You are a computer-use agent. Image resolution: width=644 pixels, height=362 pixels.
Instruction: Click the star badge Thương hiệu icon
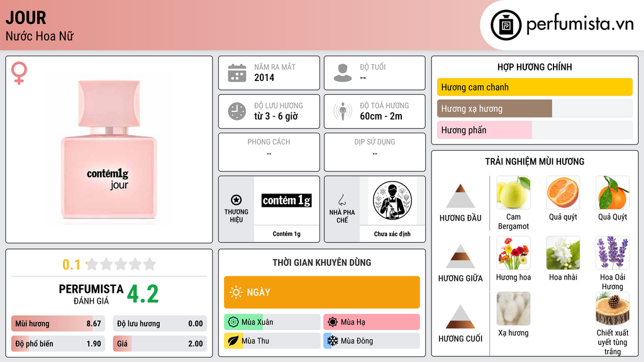click(x=236, y=200)
